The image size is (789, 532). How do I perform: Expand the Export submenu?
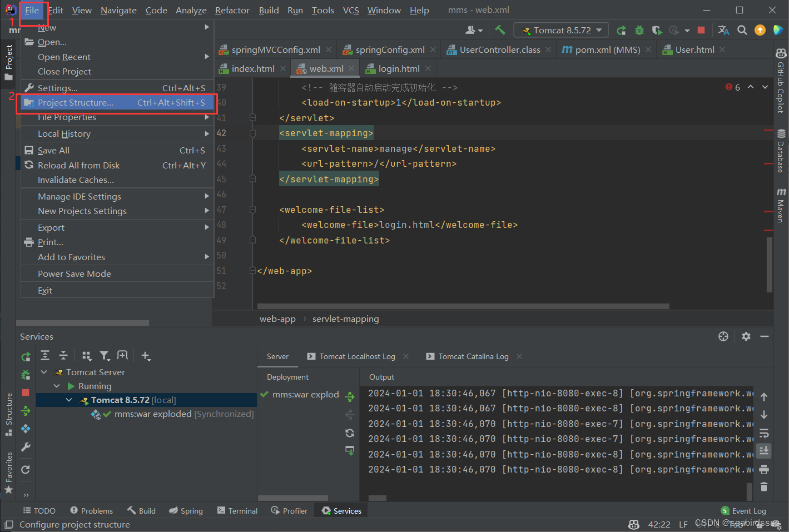(207, 227)
